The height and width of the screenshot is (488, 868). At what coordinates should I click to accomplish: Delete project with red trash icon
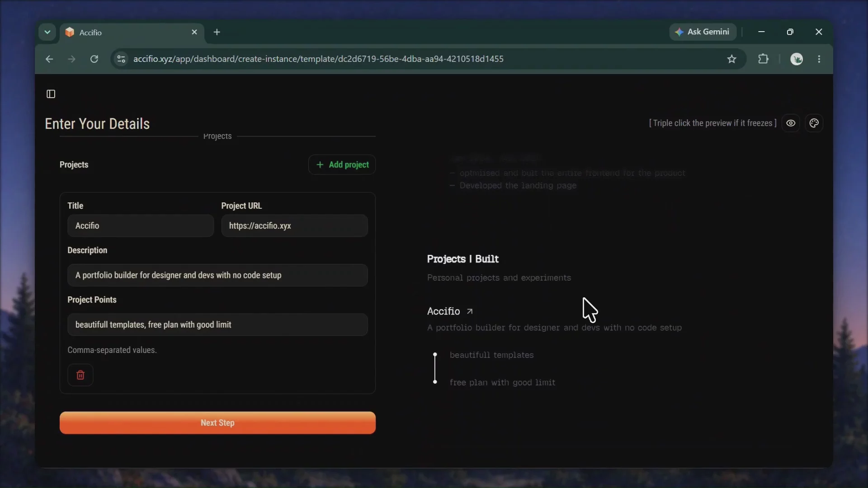point(80,375)
